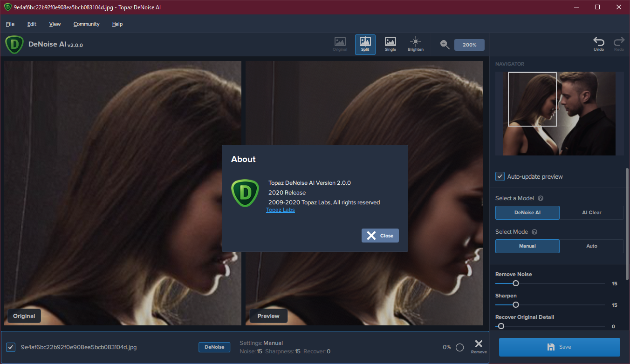Toggle the file checkbox for 9e4af6bc...jpg
Image resolution: width=630 pixels, height=364 pixels.
tap(11, 347)
